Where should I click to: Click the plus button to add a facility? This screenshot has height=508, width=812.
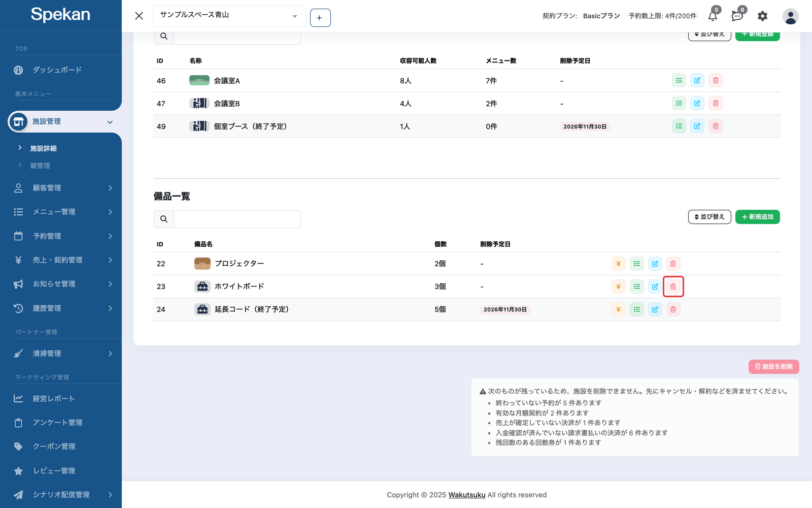click(320, 18)
